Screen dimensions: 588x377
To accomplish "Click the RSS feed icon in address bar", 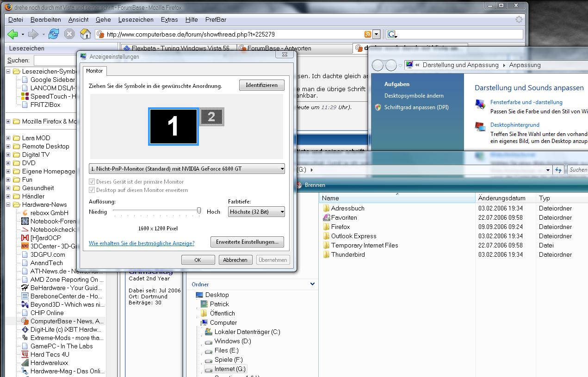I will click(x=368, y=34).
